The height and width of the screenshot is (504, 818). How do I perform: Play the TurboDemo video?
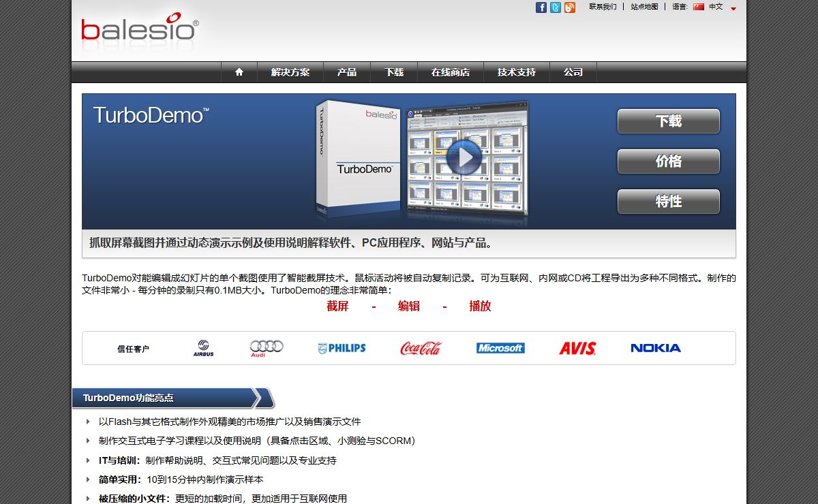[464, 158]
